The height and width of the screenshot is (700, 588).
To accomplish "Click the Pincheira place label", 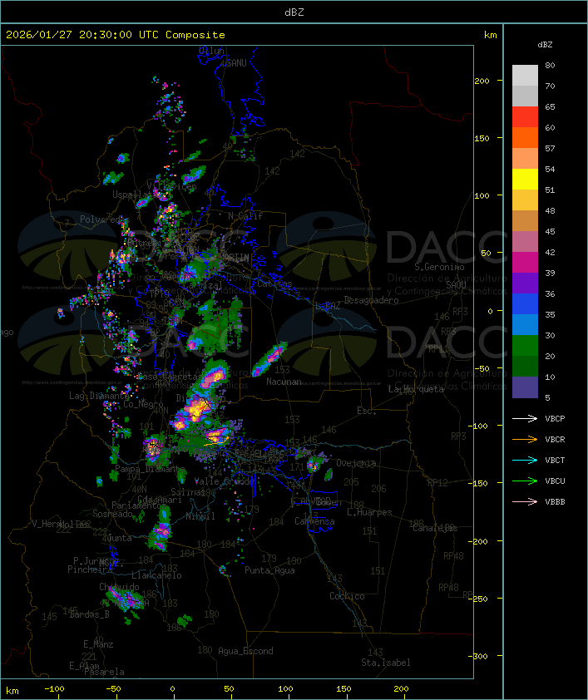I will click(x=90, y=569).
